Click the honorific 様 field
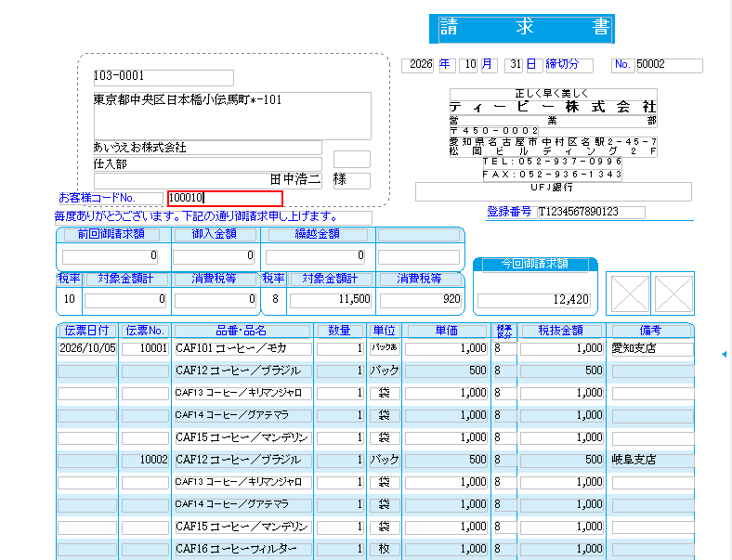Screen dimensions: 732x560 click(x=351, y=180)
